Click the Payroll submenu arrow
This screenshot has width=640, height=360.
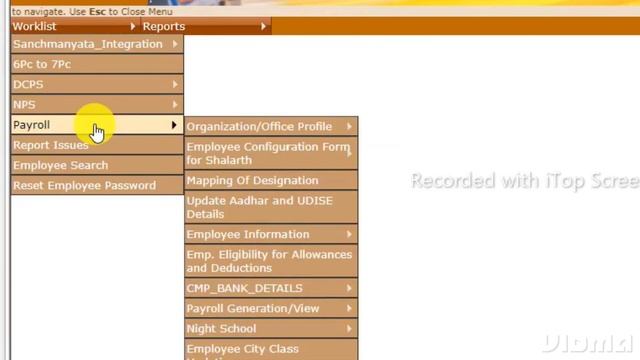click(174, 125)
